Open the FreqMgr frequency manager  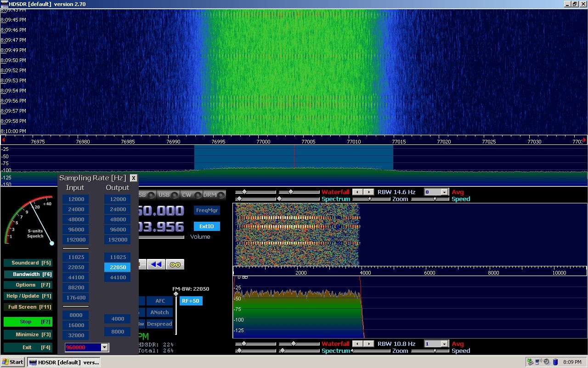click(x=207, y=210)
